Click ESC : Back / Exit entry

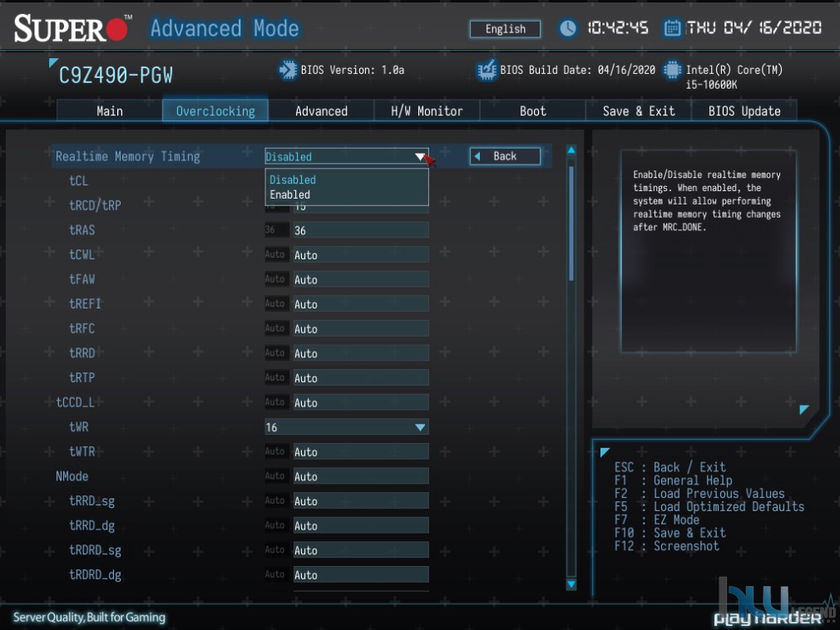pos(670,467)
